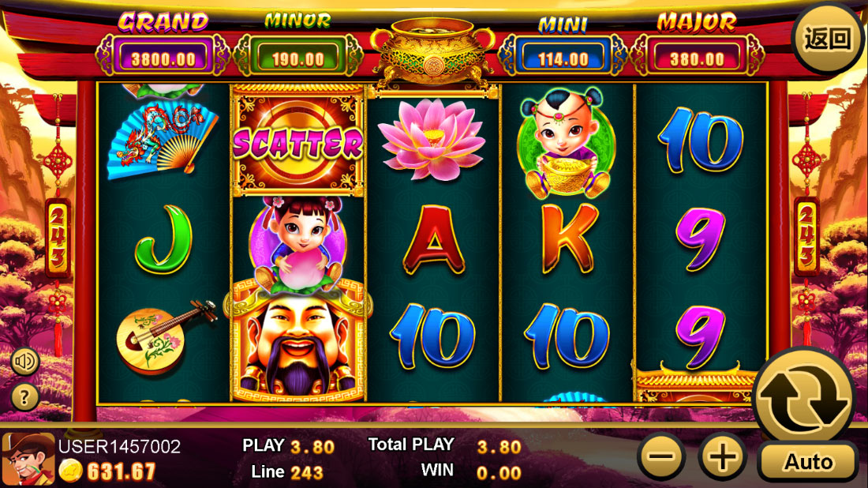Click the 返回 return button
The image size is (868, 488).
pos(827,38)
